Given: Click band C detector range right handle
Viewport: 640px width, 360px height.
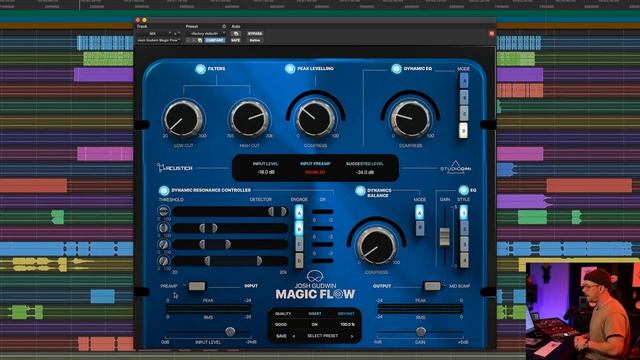Looking at the screenshot, I should [x=228, y=244].
